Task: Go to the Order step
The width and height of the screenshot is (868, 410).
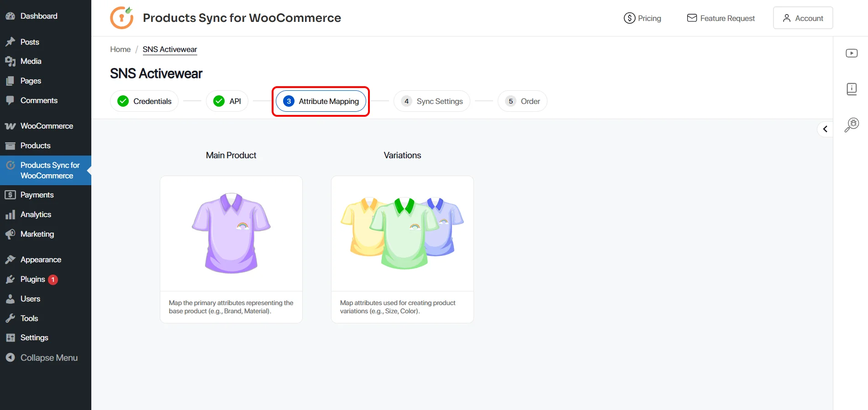Action: coord(522,101)
